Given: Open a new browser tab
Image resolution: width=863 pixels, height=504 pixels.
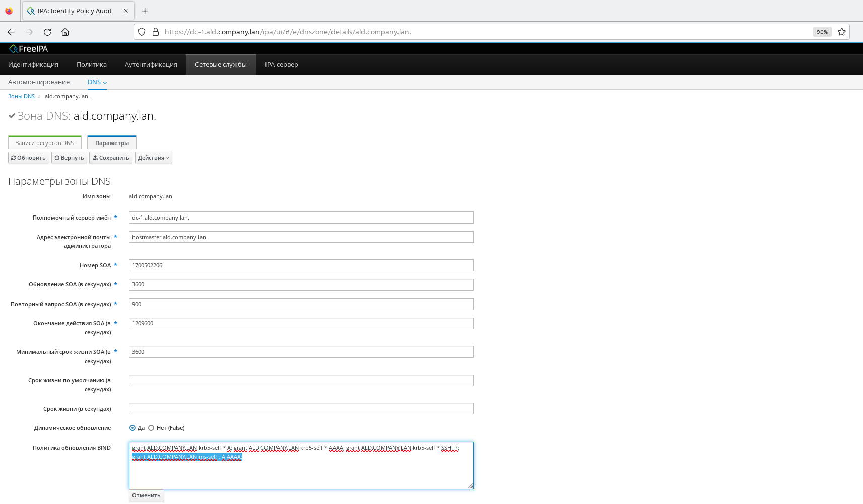Looking at the screenshot, I should tap(145, 11).
